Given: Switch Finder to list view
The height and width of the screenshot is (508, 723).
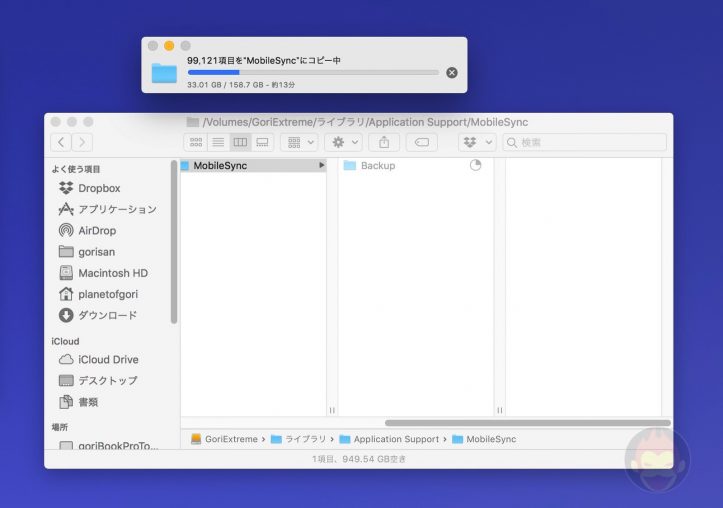Looking at the screenshot, I should tap(218, 142).
